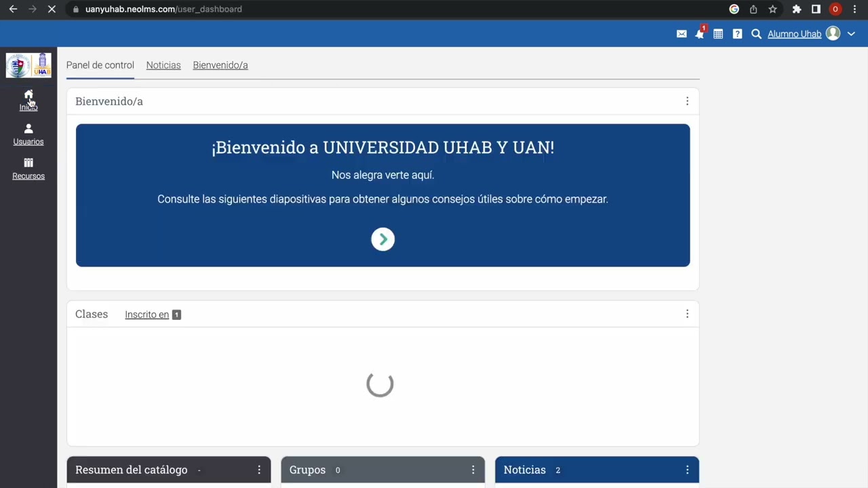Open the Chrome profile avatar
The width and height of the screenshot is (868, 488).
pyautogui.click(x=835, y=9)
